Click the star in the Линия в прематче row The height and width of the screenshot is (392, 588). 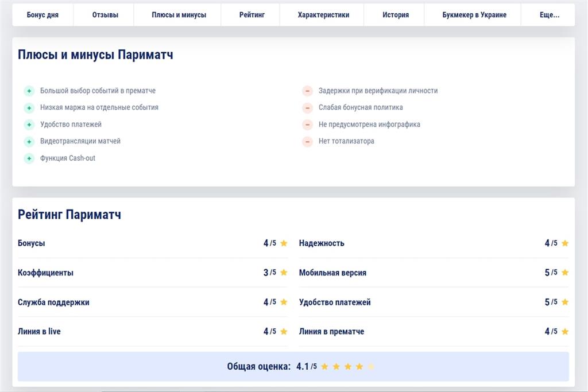(565, 332)
